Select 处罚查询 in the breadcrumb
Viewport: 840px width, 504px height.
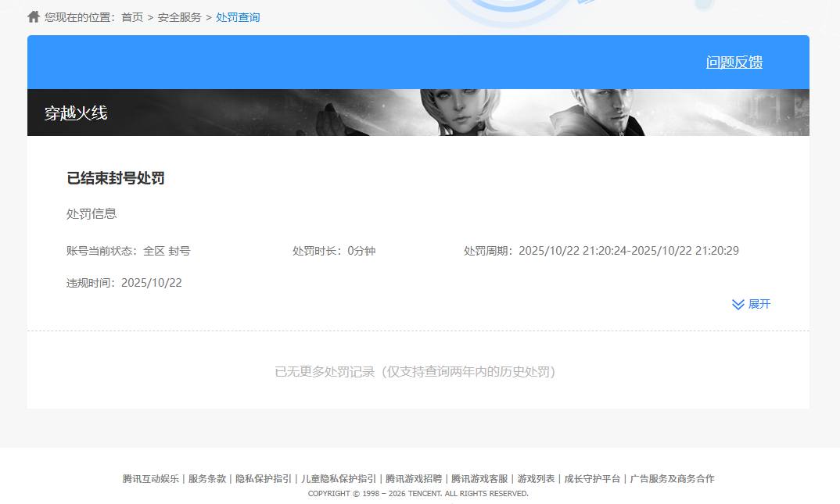(238, 16)
